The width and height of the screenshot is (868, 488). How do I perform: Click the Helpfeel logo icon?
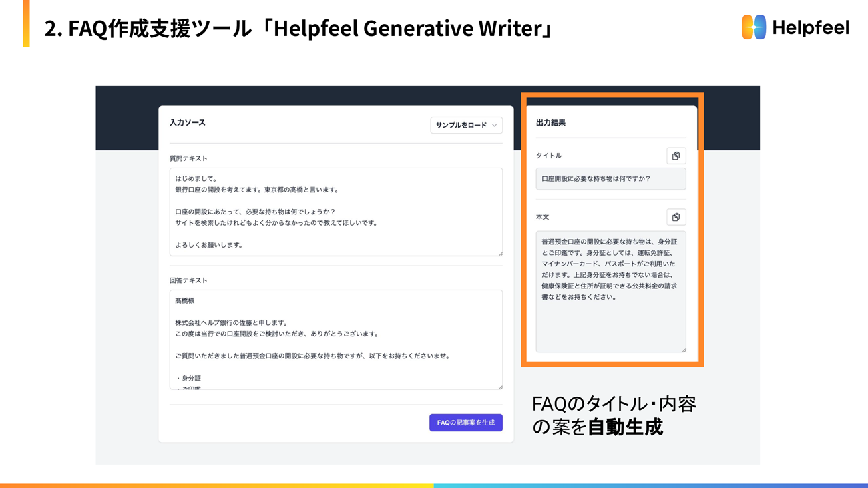[x=754, y=27]
